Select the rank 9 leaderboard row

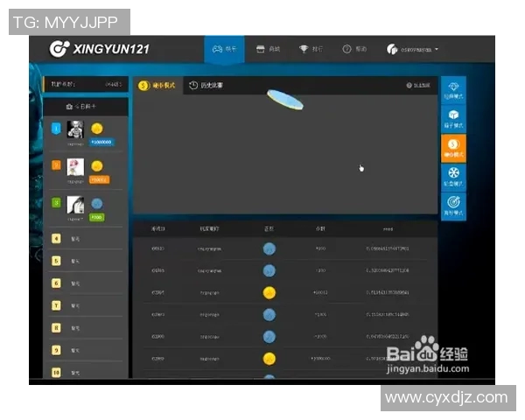[x=86, y=350]
